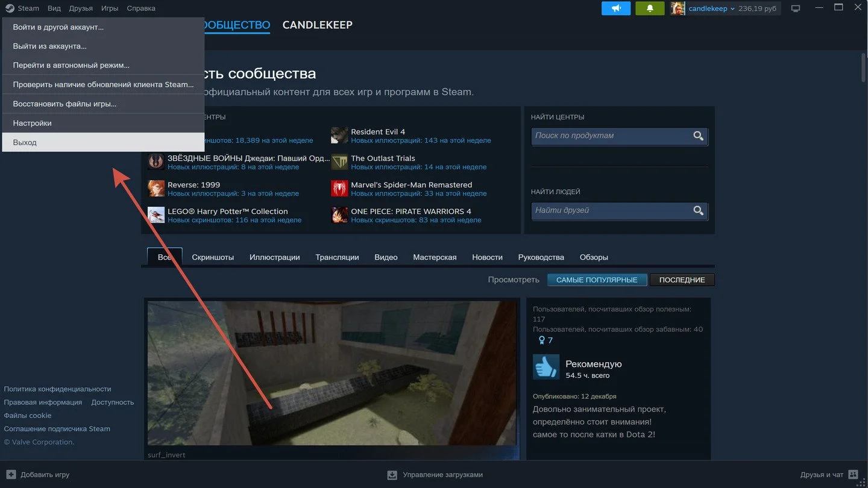Open the surf_invert screenshot thumbnail

coord(332,373)
